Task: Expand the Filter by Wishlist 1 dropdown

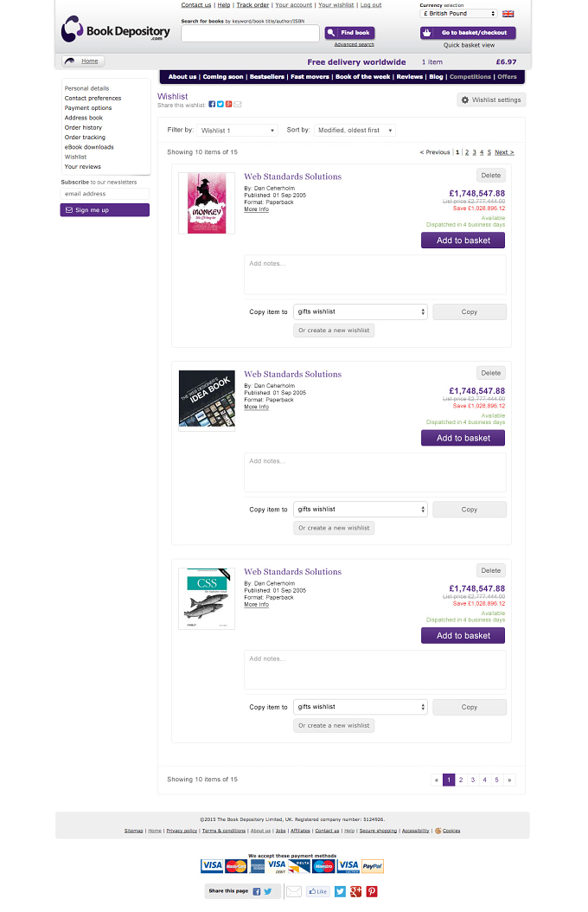Action: (237, 131)
